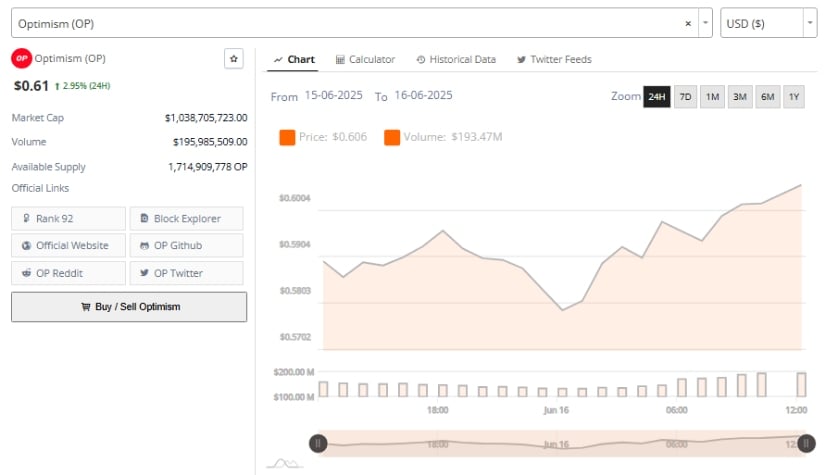Screen dimensions: 825x475
Task: Open the coin selector dropdown arrow
Action: point(705,23)
